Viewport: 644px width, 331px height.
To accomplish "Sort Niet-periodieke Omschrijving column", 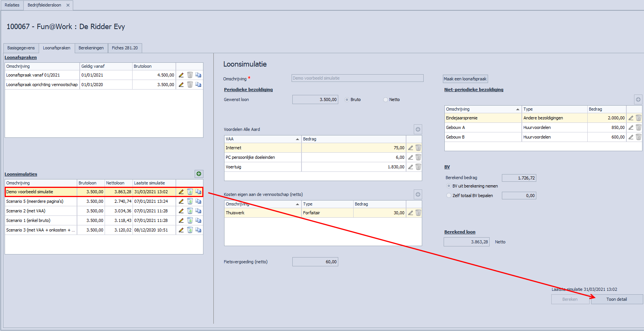I will pyautogui.click(x=482, y=109).
